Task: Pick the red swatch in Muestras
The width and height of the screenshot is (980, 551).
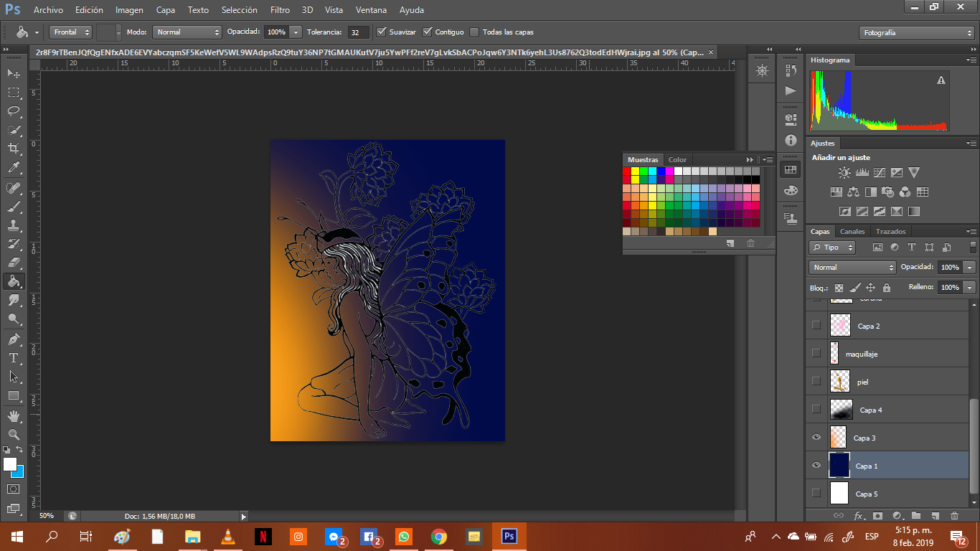Action: click(626, 171)
